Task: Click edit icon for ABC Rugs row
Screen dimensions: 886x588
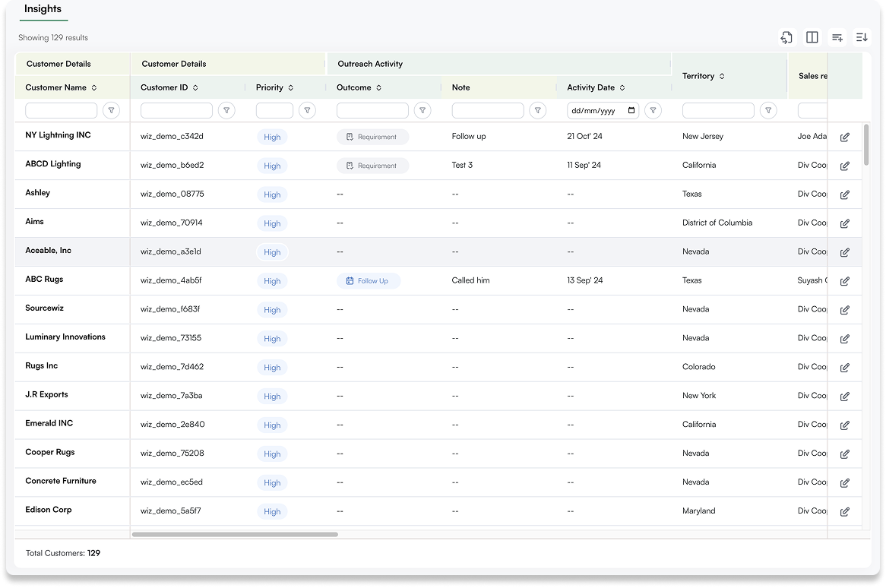Action: tap(844, 281)
